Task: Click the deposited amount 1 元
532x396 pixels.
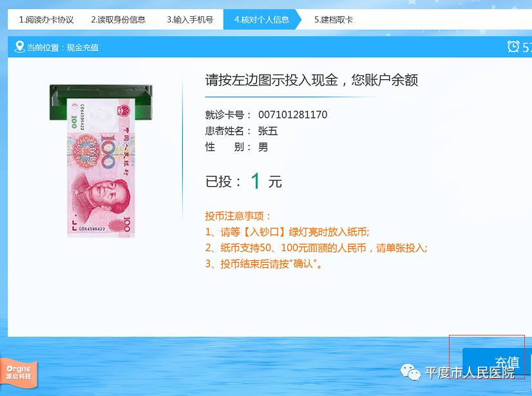Action: point(265,181)
